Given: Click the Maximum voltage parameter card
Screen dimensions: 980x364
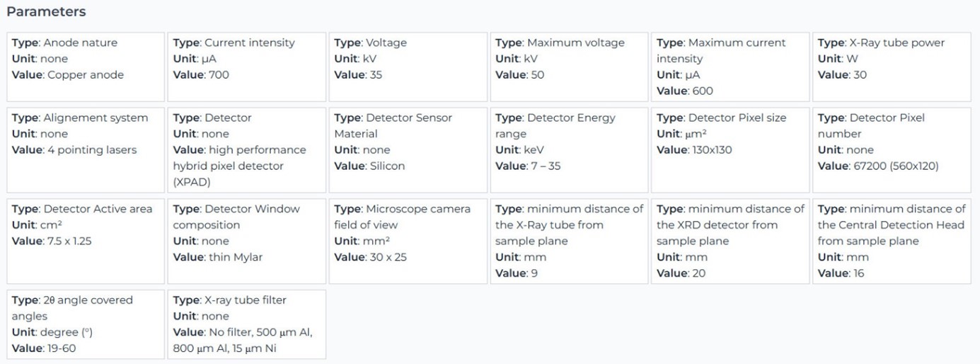Looking at the screenshot, I should pyautogui.click(x=570, y=67).
